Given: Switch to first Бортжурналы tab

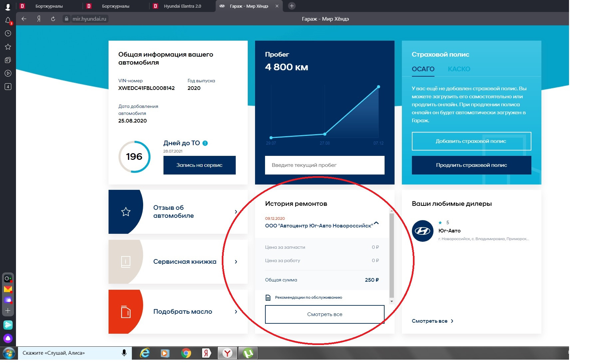Looking at the screenshot, I should pos(49,6).
